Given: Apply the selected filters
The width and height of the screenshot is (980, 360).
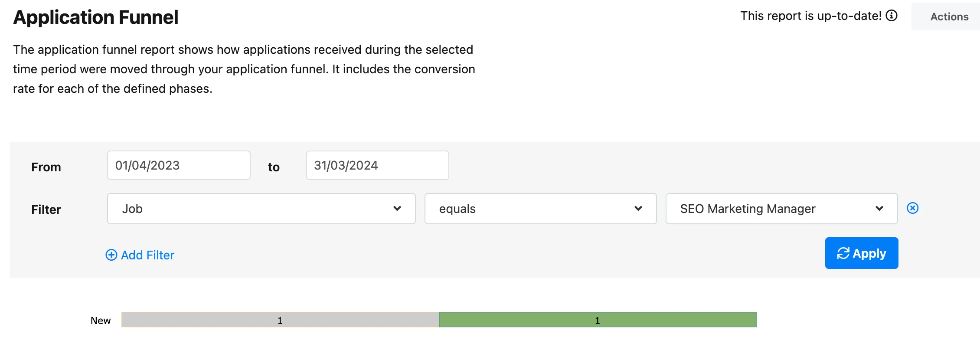Looking at the screenshot, I should coord(862,253).
